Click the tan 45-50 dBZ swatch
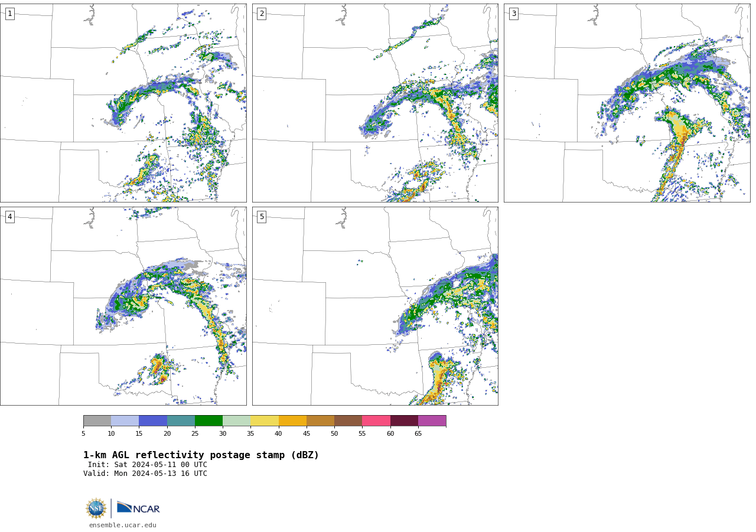 (x=320, y=420)
